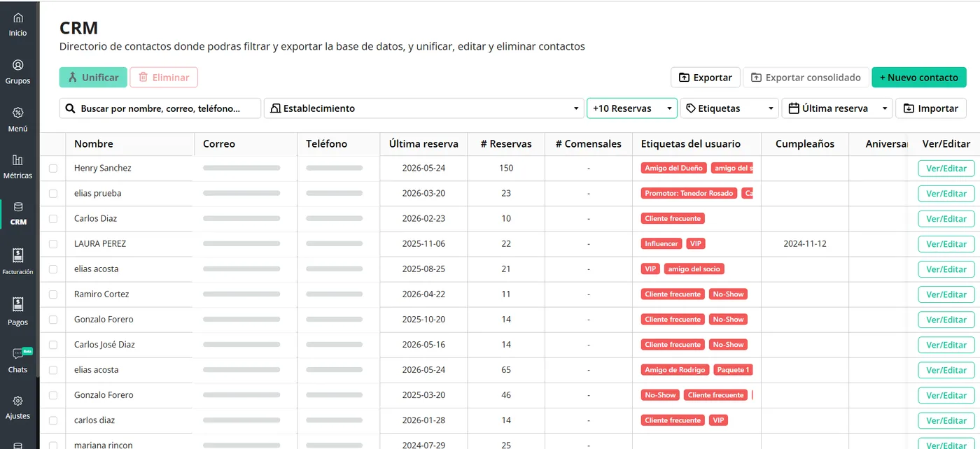Tick the checkbox for lowercase carlos diaz
Image resolution: width=980 pixels, height=449 pixels.
tap(53, 420)
